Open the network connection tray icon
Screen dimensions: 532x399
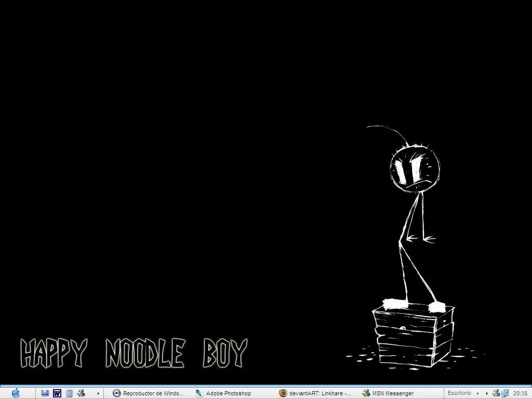[x=504, y=393]
